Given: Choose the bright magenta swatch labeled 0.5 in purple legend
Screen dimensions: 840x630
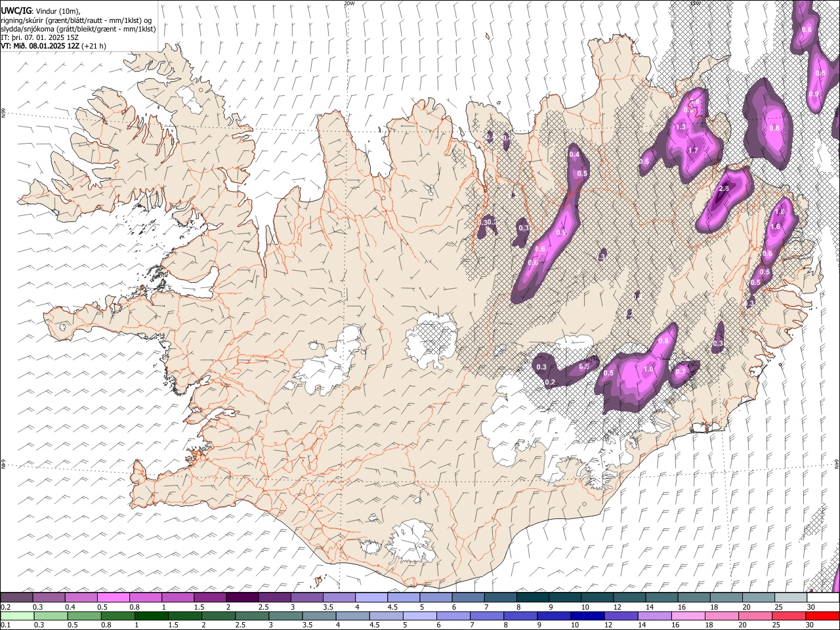Looking at the screenshot, I should (x=114, y=598).
